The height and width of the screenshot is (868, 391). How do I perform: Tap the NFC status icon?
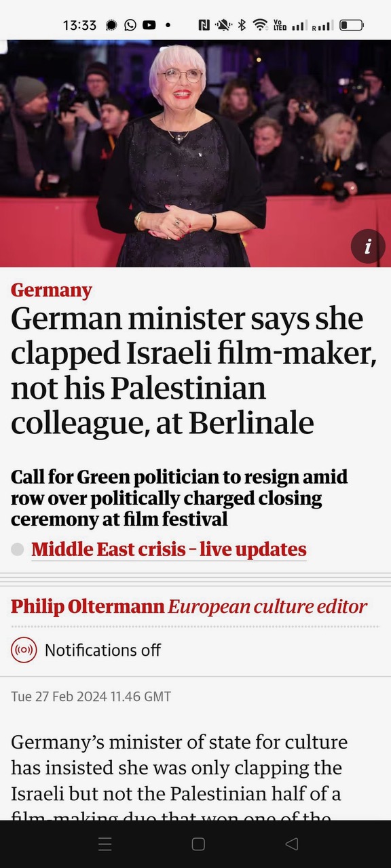pyautogui.click(x=204, y=25)
